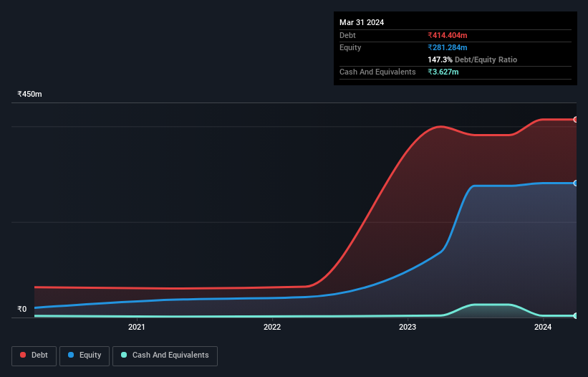588x377 pixels.
Task: Select the Cash endpoint marker on chart
Action: tap(576, 316)
